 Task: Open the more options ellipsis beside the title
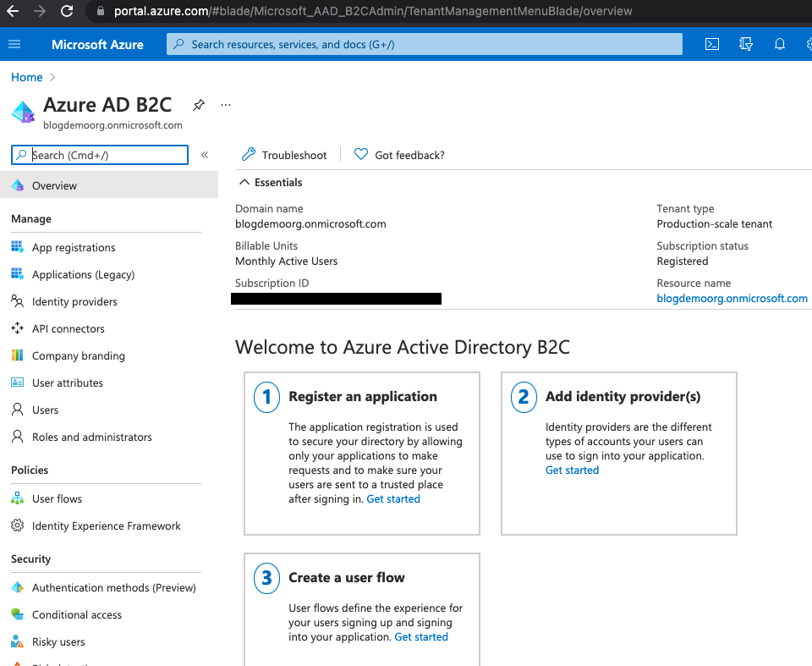pos(226,105)
